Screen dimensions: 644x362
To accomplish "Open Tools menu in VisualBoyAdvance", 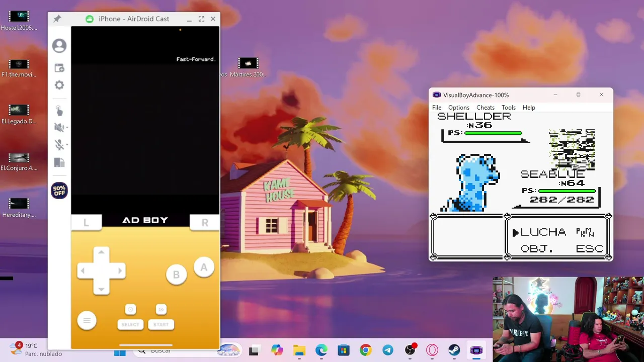I will point(509,108).
